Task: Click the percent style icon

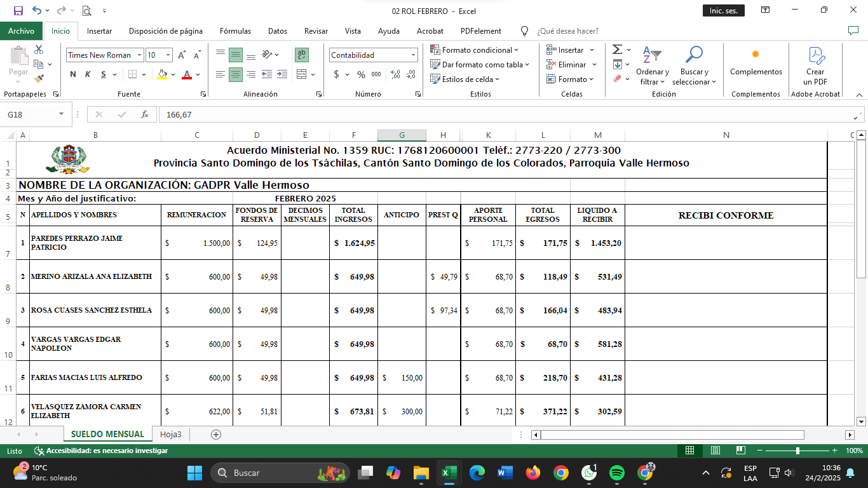Action: 361,74
